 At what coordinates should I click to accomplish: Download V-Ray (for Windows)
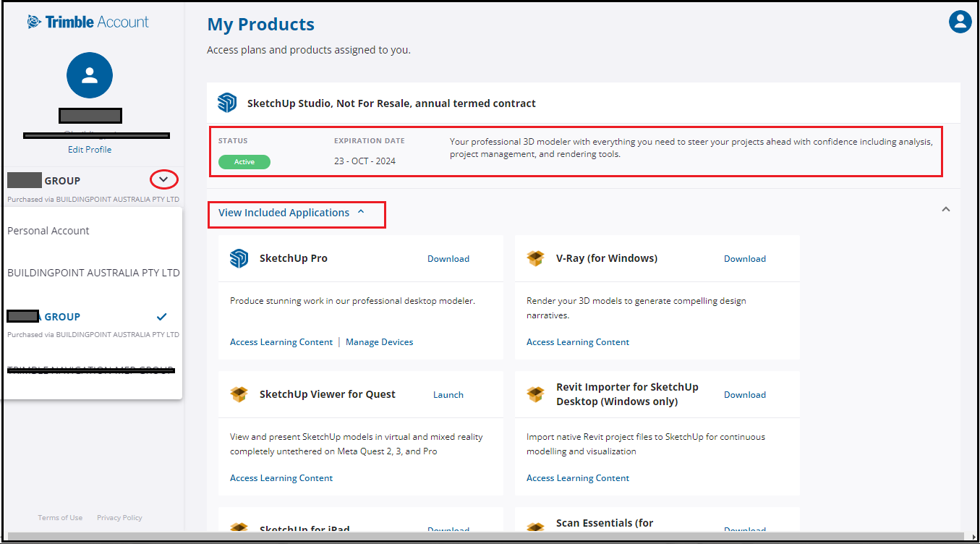pos(745,258)
